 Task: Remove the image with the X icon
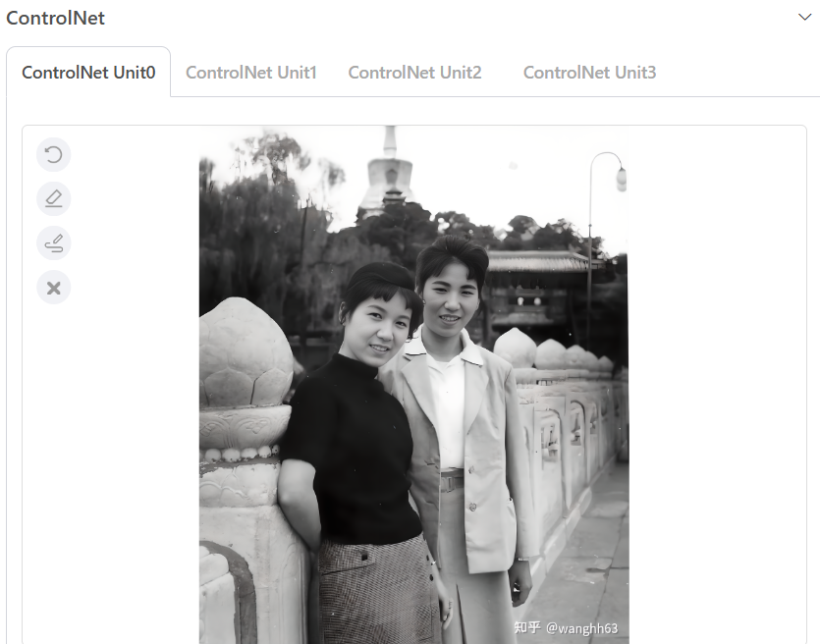tap(53, 288)
